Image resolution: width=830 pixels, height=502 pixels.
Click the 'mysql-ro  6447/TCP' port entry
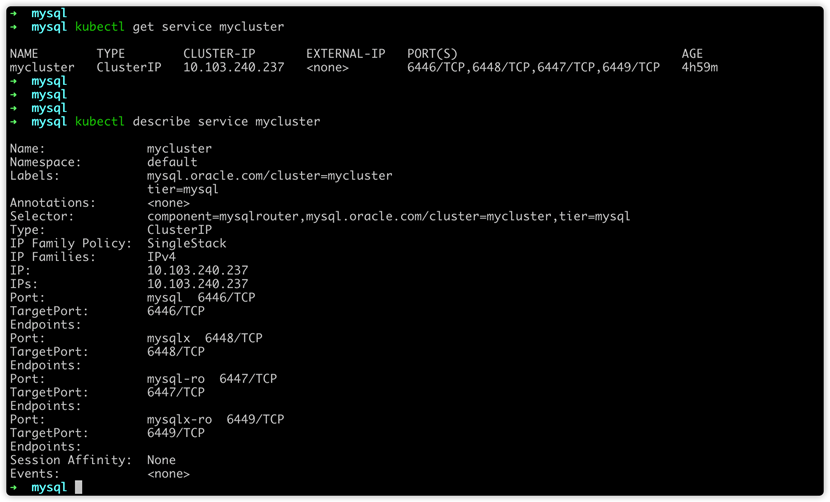(x=212, y=379)
